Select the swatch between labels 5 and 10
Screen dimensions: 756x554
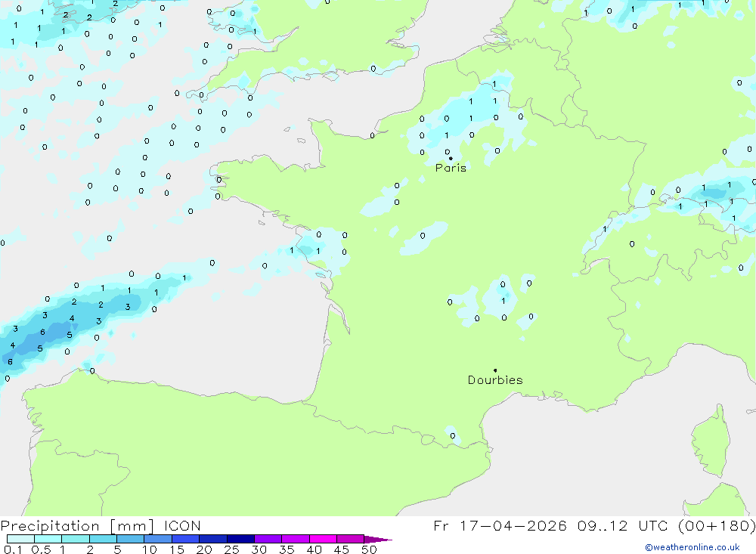(130, 539)
